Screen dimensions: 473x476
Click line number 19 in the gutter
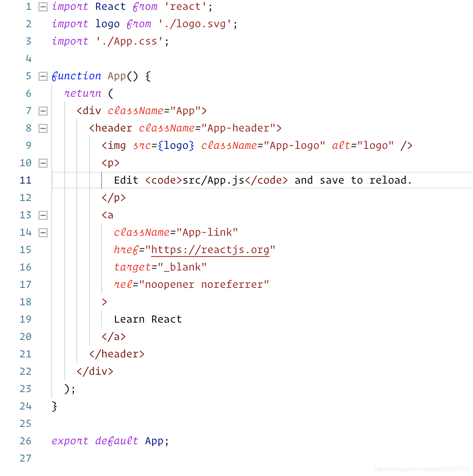(25, 319)
